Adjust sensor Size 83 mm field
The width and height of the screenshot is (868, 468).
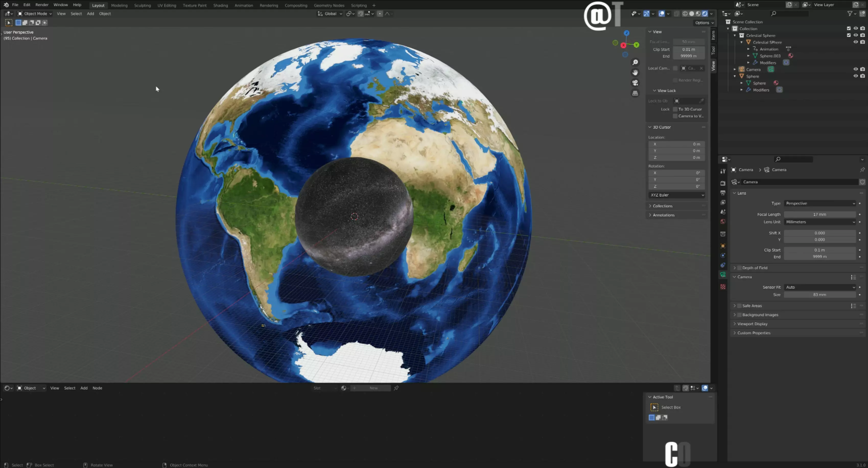pyautogui.click(x=819, y=295)
